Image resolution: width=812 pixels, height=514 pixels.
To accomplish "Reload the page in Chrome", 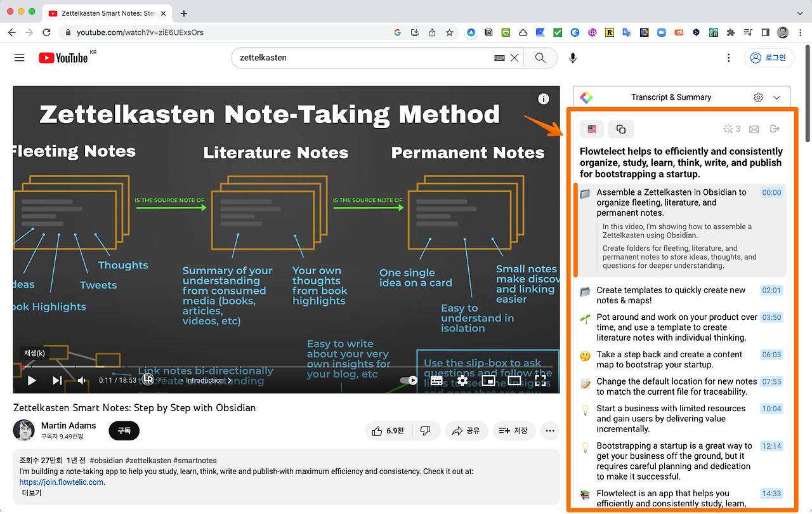I will pos(46,32).
